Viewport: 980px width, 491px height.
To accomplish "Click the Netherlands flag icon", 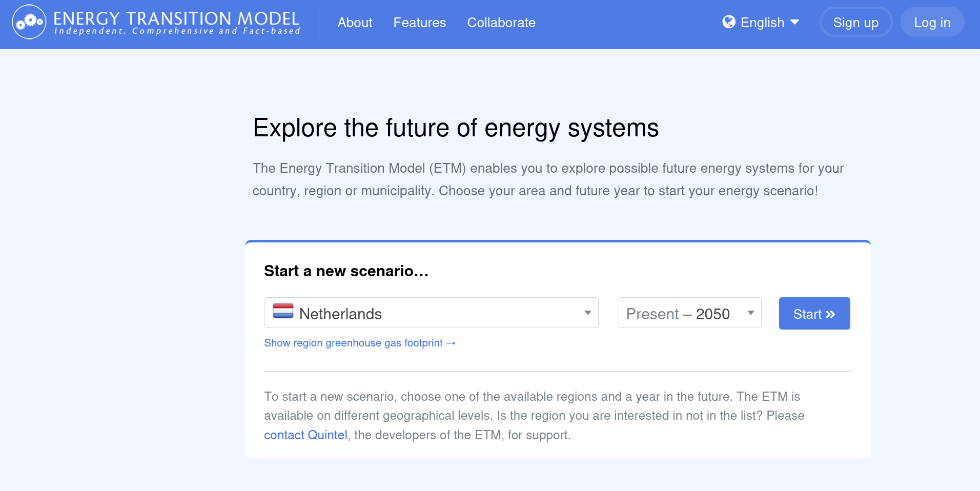I will tap(283, 311).
